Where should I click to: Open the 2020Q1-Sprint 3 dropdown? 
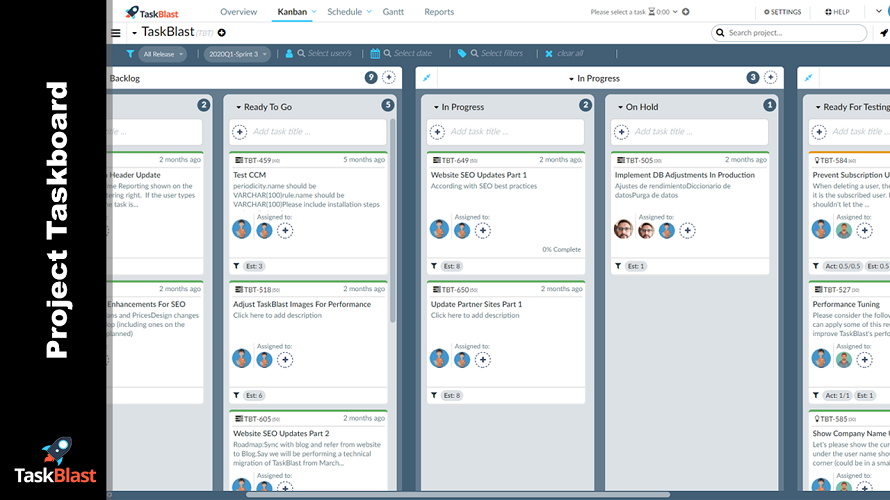click(237, 54)
